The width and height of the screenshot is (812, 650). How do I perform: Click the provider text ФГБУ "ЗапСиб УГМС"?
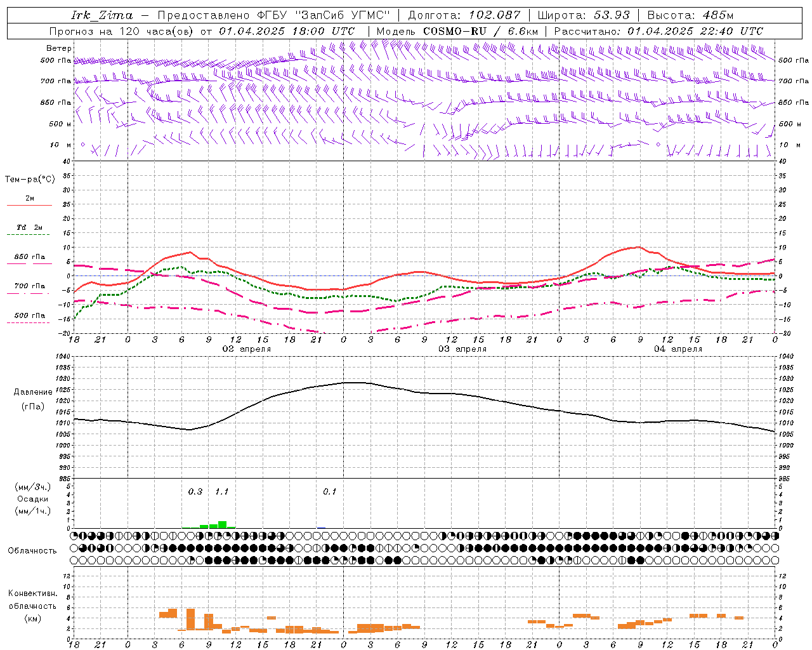324,15
